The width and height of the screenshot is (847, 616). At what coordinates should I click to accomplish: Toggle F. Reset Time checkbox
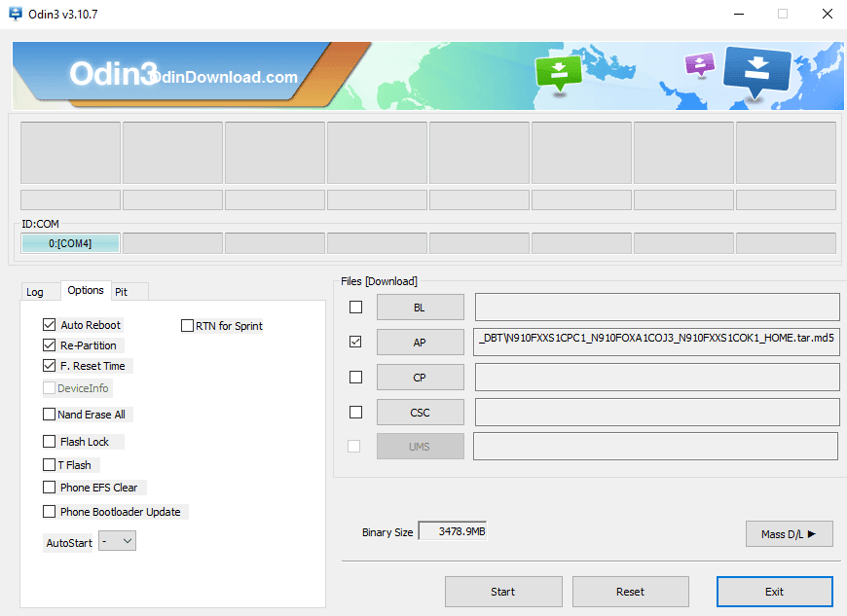click(49, 366)
